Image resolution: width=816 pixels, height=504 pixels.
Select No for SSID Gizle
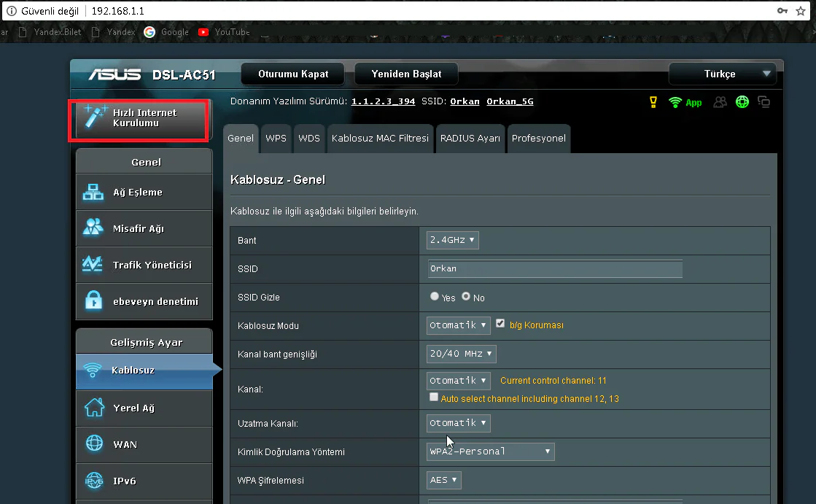466,297
